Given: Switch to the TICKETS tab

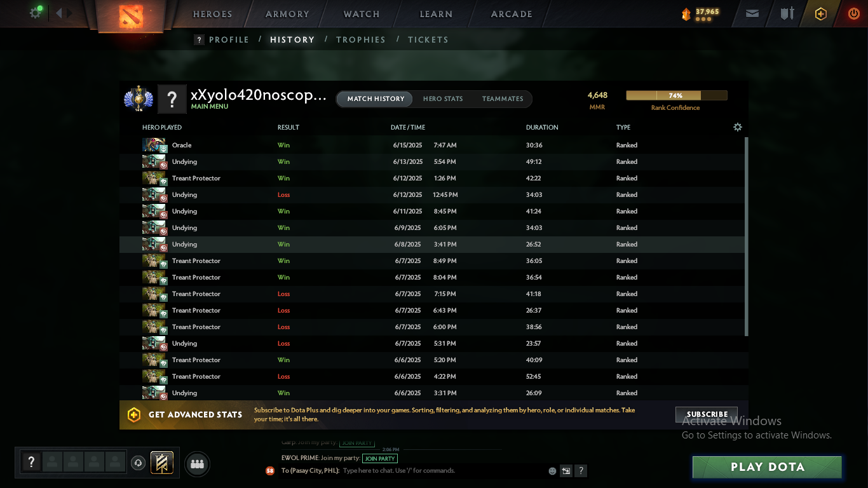Looking at the screenshot, I should pos(428,39).
